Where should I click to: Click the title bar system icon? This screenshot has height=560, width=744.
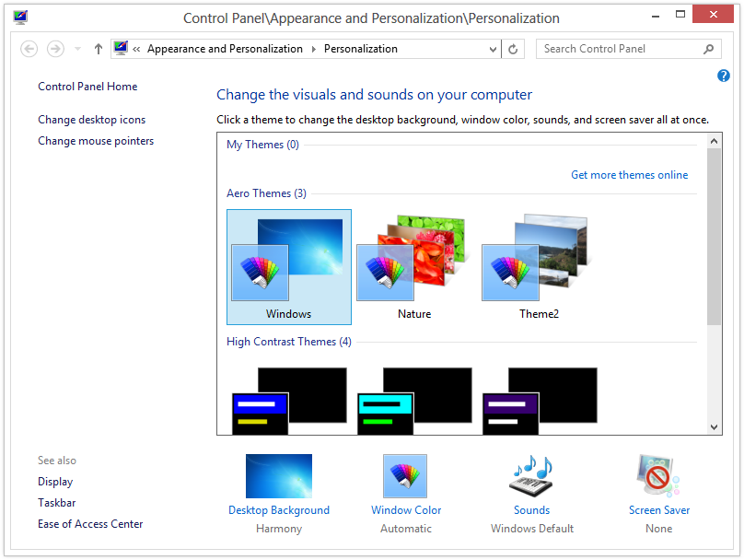20,17
